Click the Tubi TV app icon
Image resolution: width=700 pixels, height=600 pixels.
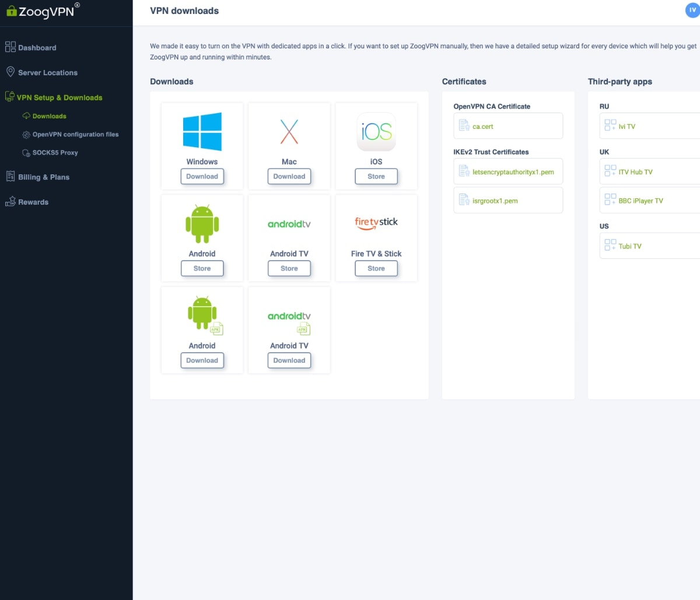(610, 245)
